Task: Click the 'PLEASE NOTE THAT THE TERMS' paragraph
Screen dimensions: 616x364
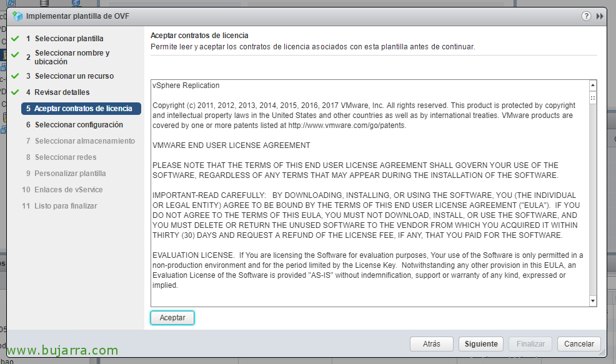Action: point(355,170)
